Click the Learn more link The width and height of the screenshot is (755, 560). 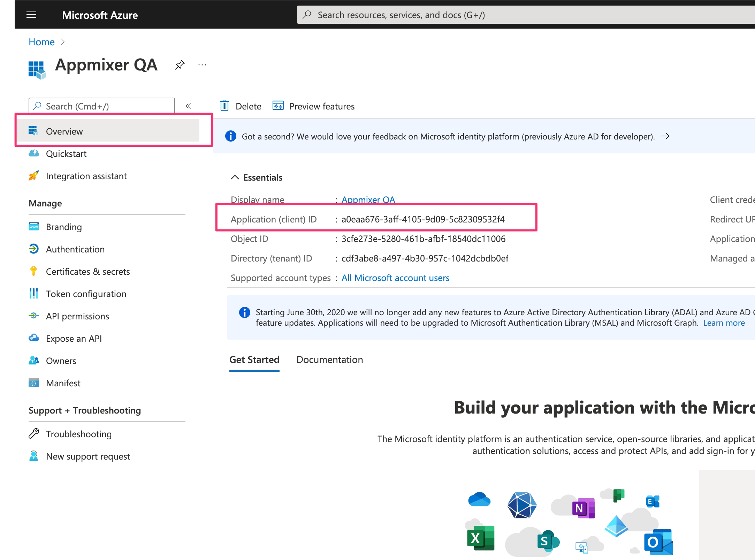tap(724, 323)
